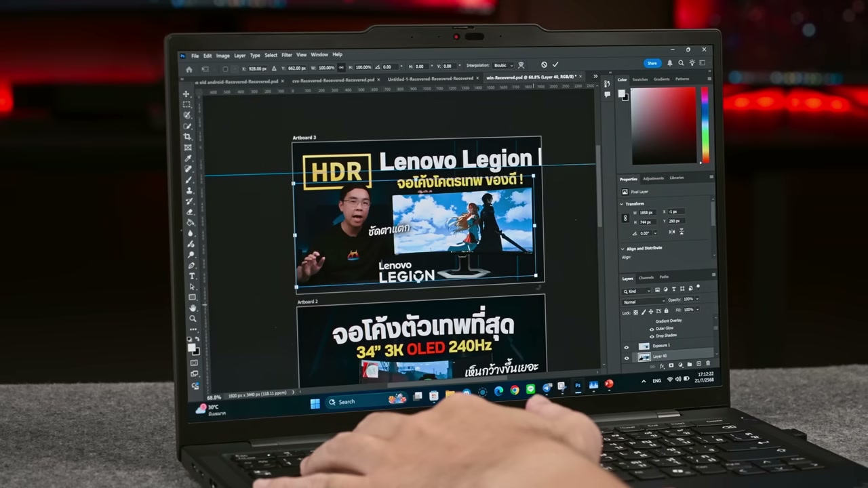The image size is (868, 488).
Task: Click the Layer 40 thumbnail in Layers panel
Action: pos(644,357)
